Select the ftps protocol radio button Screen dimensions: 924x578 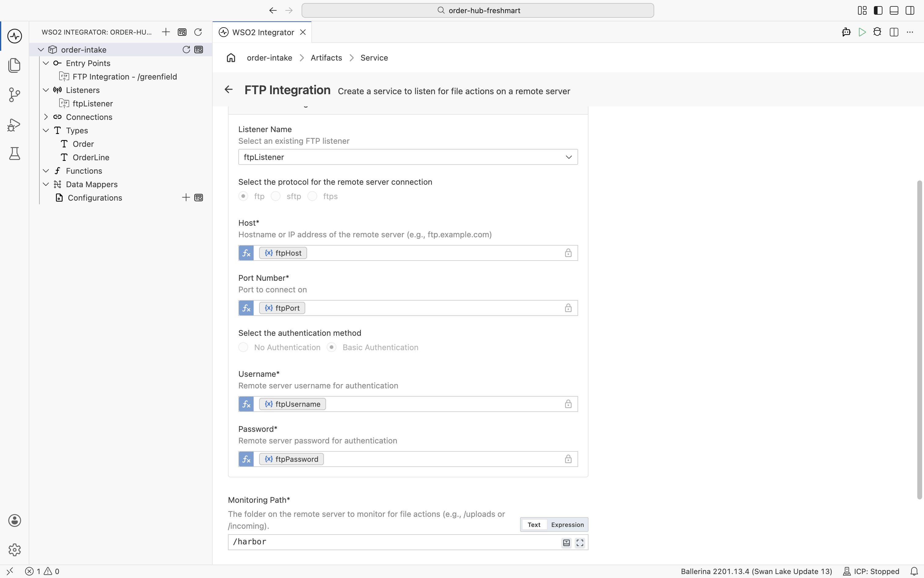(x=312, y=196)
